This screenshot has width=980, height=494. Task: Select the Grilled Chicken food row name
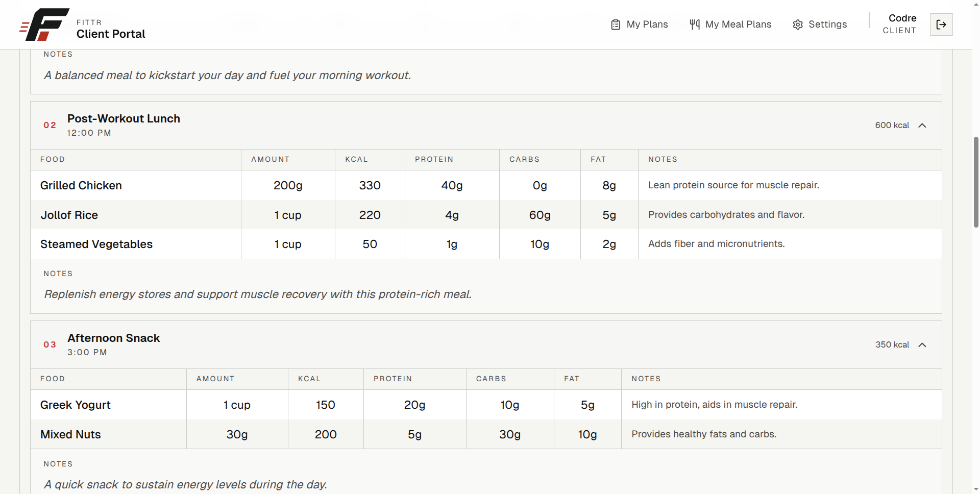pos(81,185)
